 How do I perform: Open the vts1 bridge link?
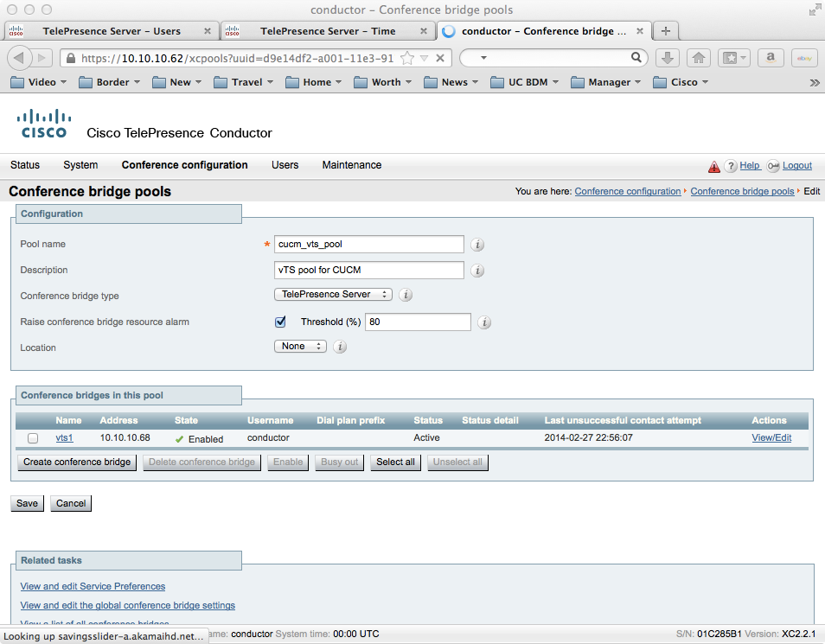64,437
